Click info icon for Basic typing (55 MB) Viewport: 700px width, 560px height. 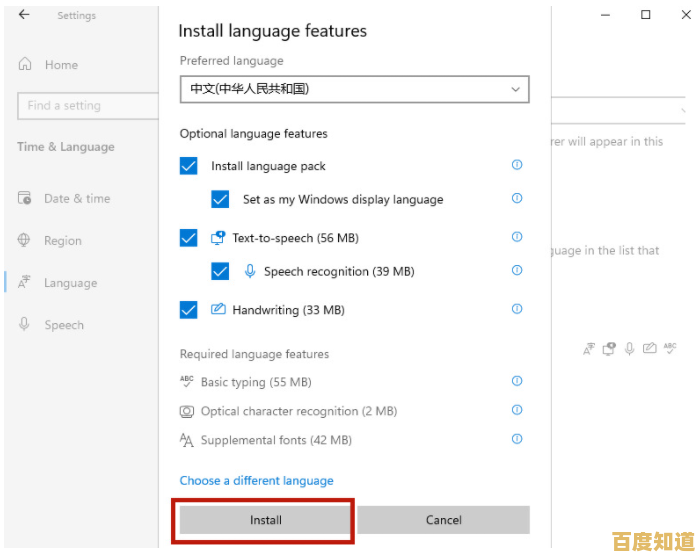pos(517,381)
